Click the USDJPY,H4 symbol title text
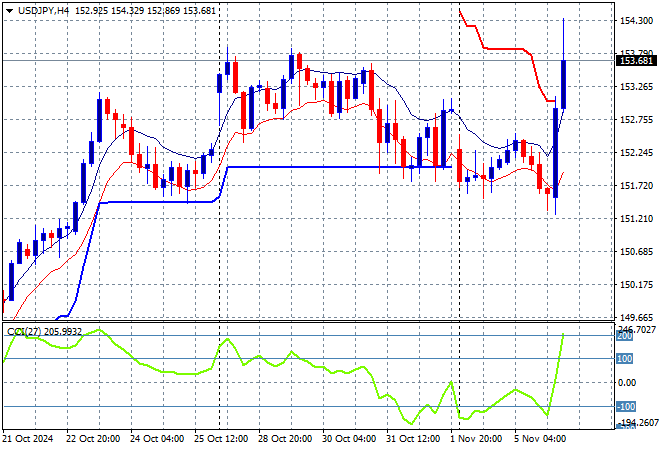This screenshot has height=450, width=660. pos(43,11)
